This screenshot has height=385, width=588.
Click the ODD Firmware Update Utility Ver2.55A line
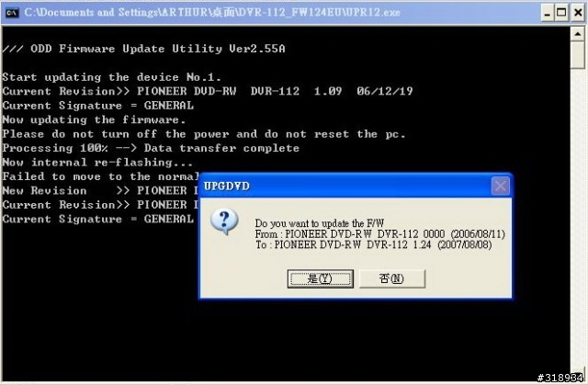143,49
